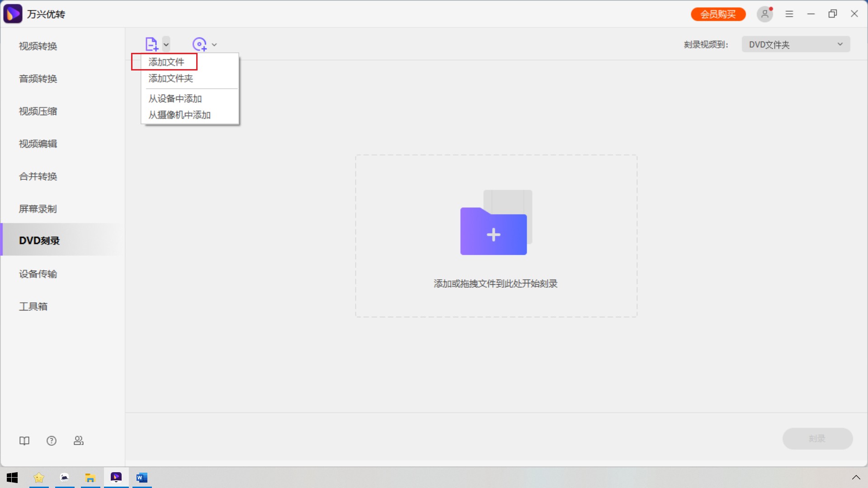Open File Explorer from the taskbar

click(90, 478)
